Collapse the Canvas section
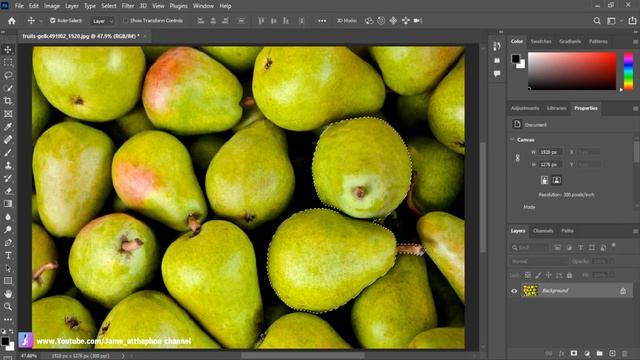 [x=512, y=140]
